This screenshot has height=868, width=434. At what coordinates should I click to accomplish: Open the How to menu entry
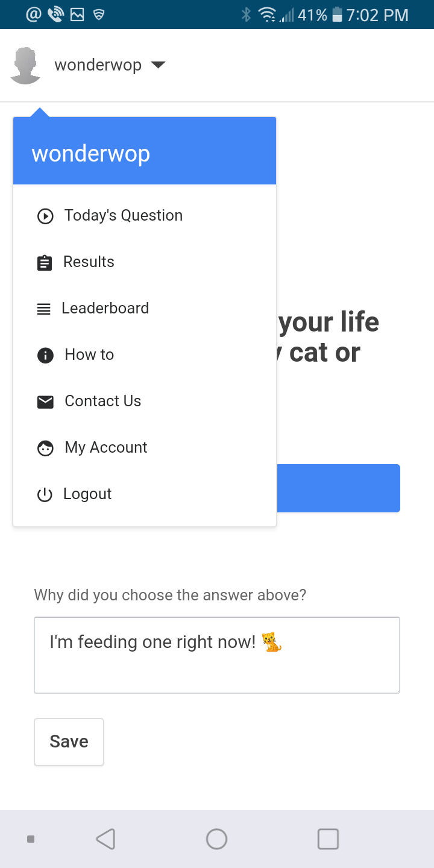coord(89,355)
